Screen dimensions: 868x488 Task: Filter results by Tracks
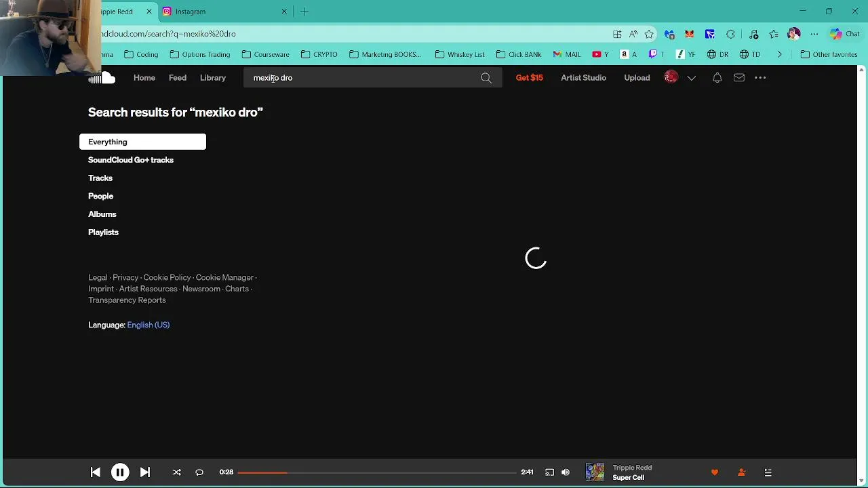click(100, 178)
